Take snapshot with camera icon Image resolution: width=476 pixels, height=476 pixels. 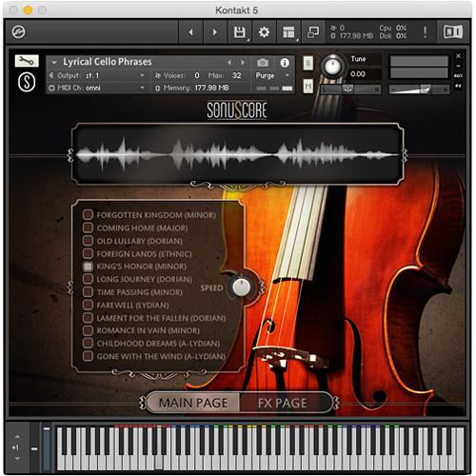click(x=263, y=63)
